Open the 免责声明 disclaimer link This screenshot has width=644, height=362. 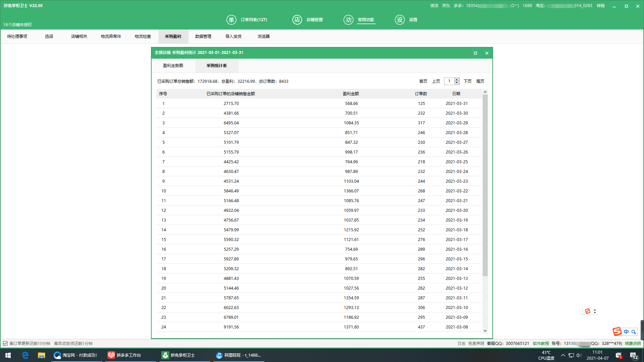(476, 344)
